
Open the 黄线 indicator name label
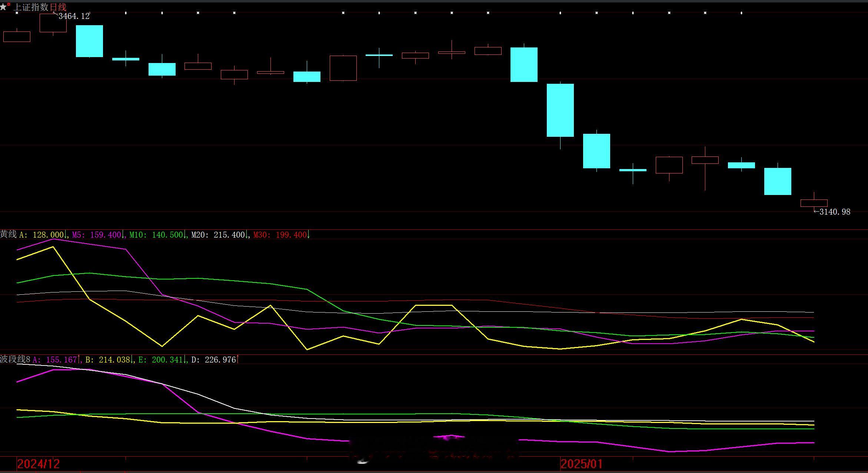(x=8, y=234)
